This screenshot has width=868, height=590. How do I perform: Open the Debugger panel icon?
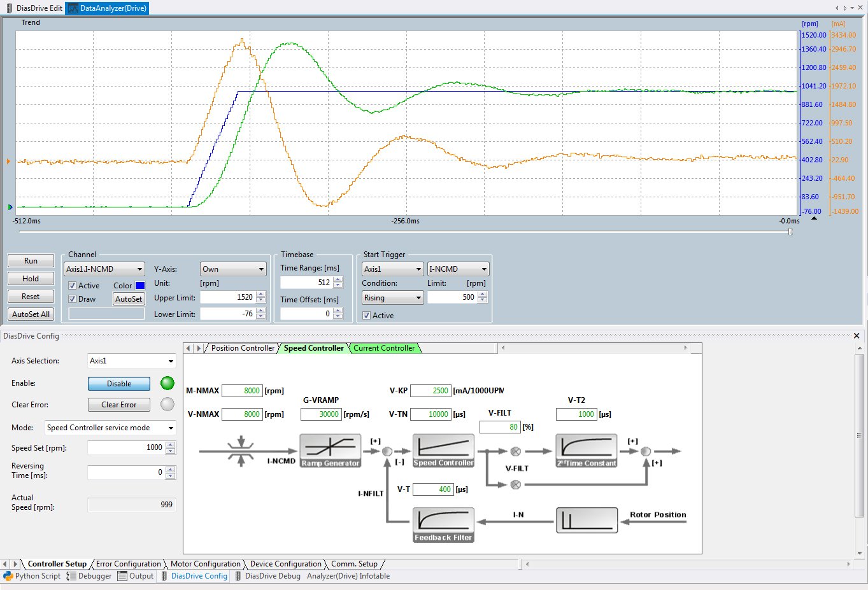pyautogui.click(x=71, y=576)
